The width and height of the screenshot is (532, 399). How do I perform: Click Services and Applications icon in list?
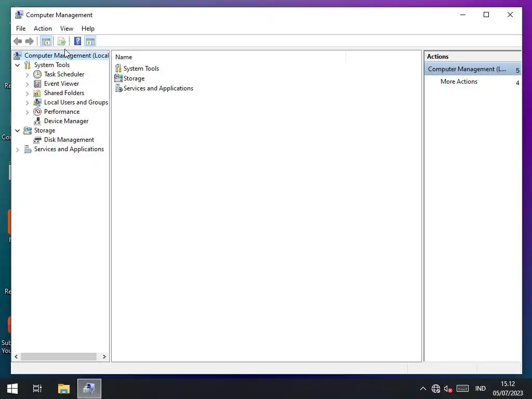(118, 88)
